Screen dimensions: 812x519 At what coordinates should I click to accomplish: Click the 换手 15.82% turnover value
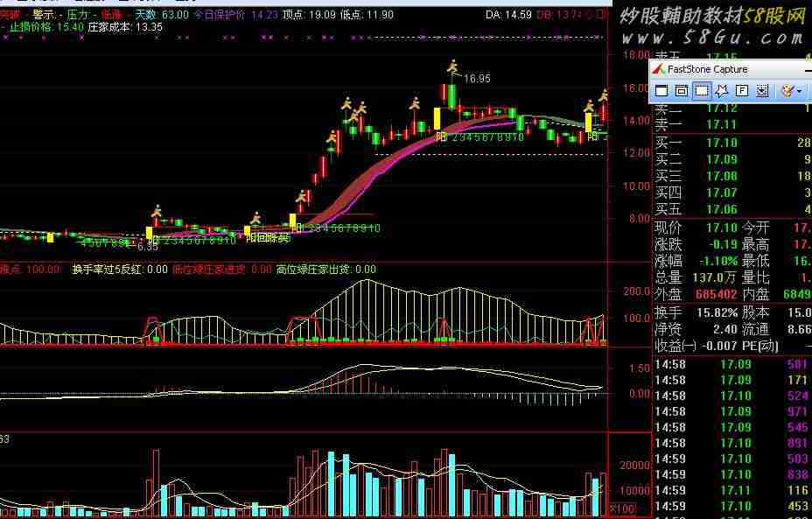717,312
